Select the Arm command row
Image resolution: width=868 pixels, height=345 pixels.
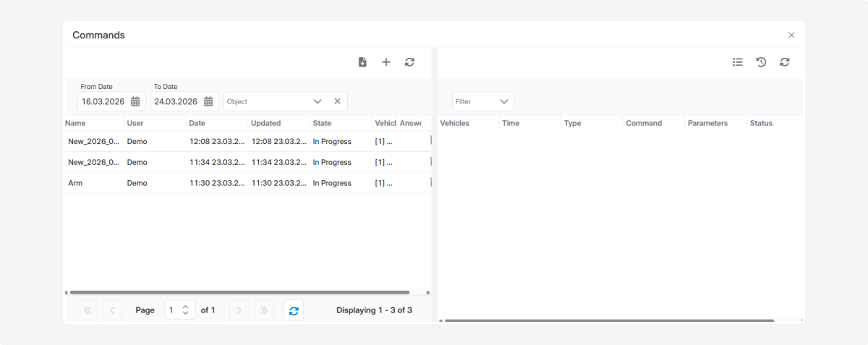coord(75,184)
